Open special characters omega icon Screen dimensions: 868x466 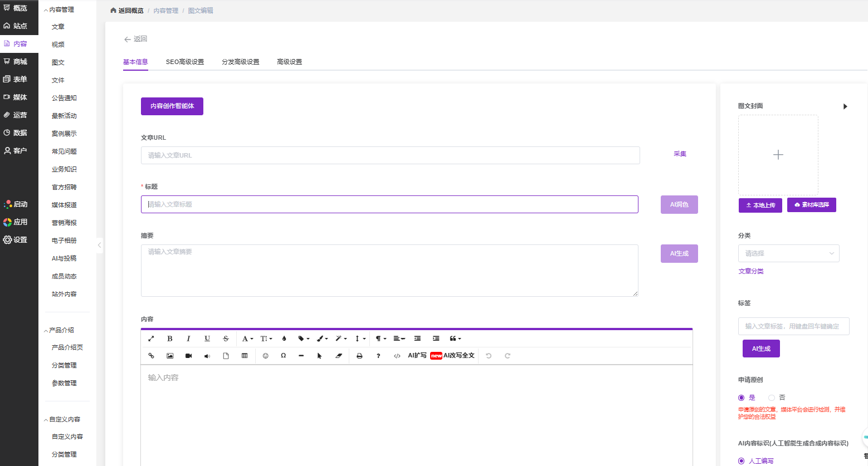pos(284,356)
